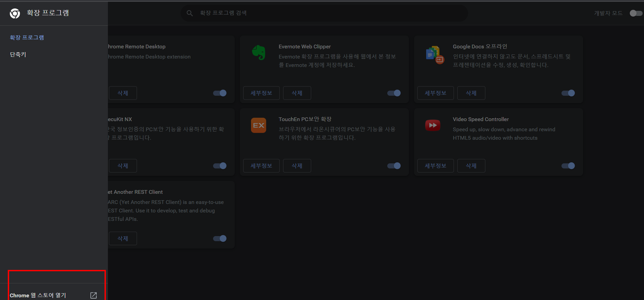Viewport: 644px width, 300px height.
Task: Click 삭제 for TouchEn PC보안 확장
Action: point(297,166)
